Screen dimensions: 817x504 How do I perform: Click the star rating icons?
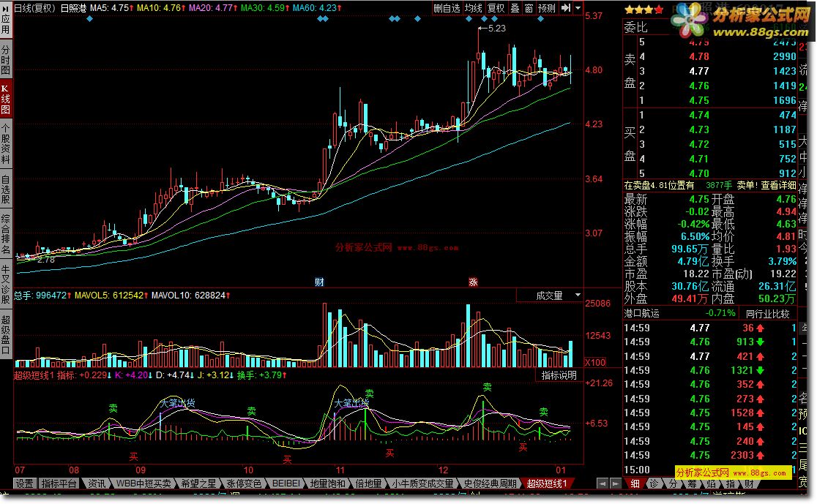click(644, 10)
